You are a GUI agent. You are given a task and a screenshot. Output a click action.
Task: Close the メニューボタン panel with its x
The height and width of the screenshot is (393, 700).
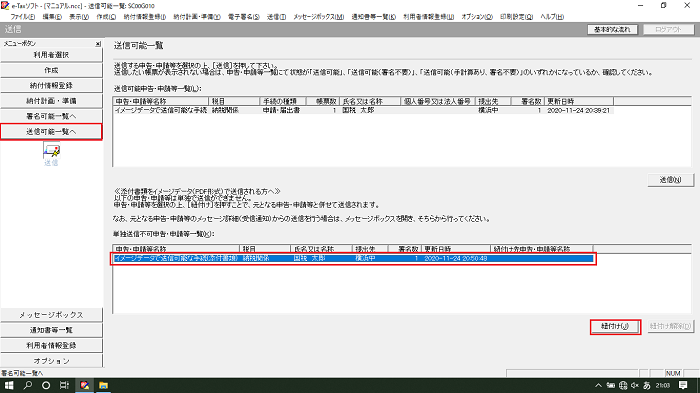pyautogui.click(x=98, y=44)
